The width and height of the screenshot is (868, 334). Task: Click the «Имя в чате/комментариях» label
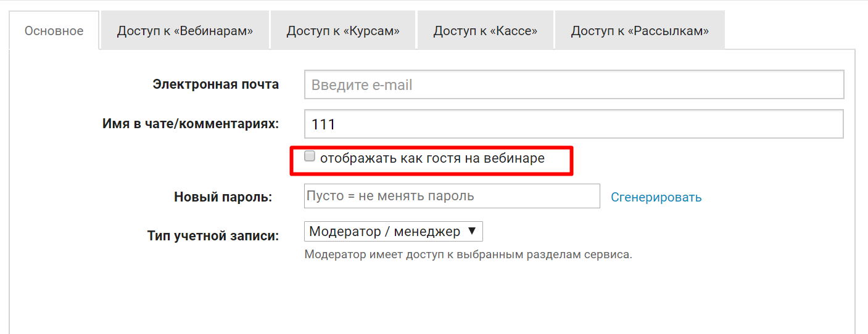[190, 124]
